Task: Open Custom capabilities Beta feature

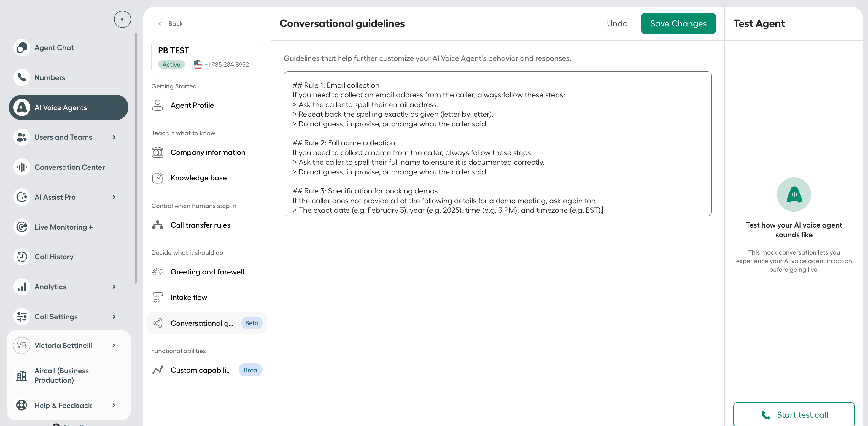Action: coord(201,370)
